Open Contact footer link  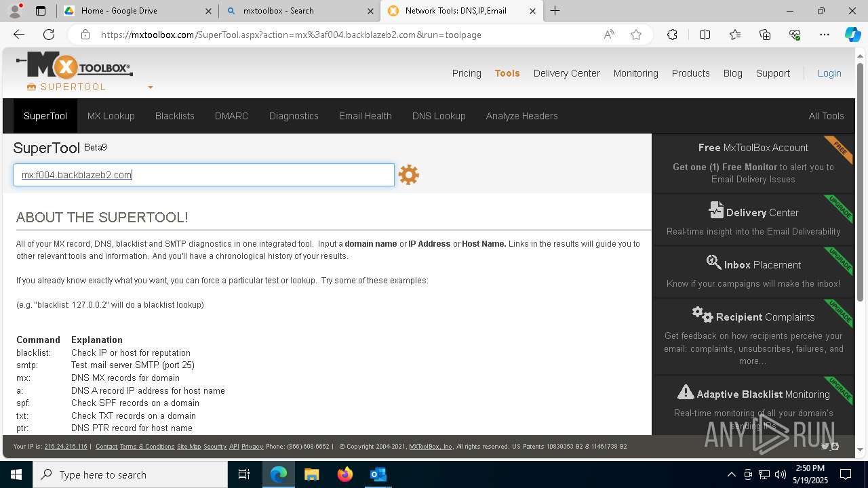[106, 447]
